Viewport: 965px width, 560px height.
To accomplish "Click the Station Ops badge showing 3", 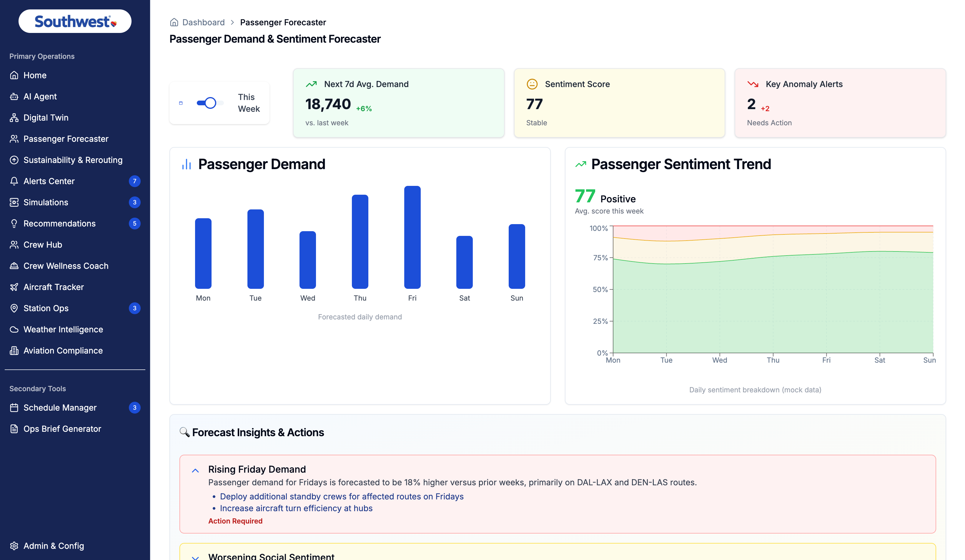I will 134,308.
